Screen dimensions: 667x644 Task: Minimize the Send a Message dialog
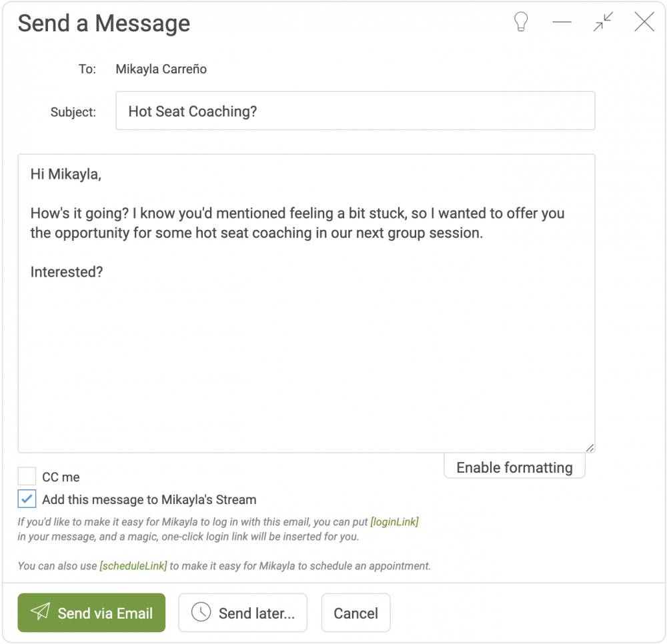click(562, 22)
